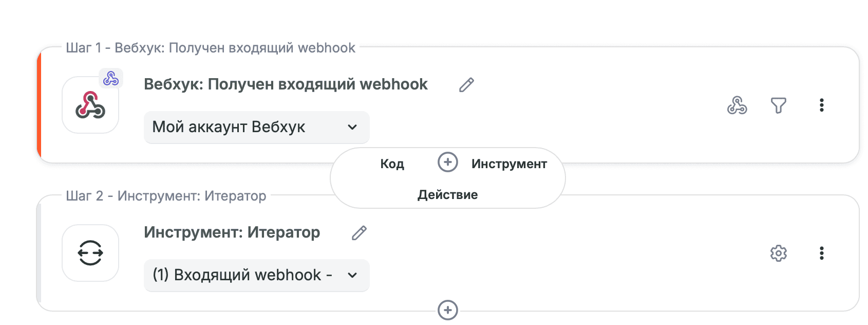
Task: Edit the title 'Вебхук: Получен входящий webhook'
Action: tap(466, 84)
